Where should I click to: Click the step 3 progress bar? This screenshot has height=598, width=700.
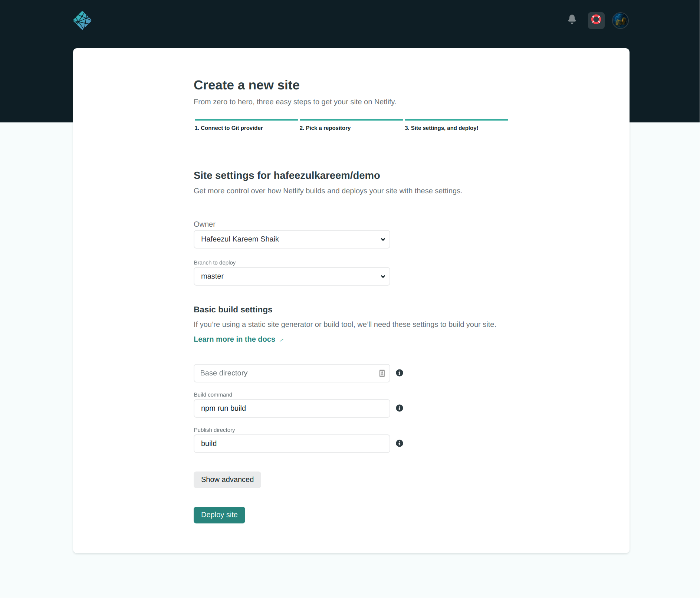pos(456,119)
